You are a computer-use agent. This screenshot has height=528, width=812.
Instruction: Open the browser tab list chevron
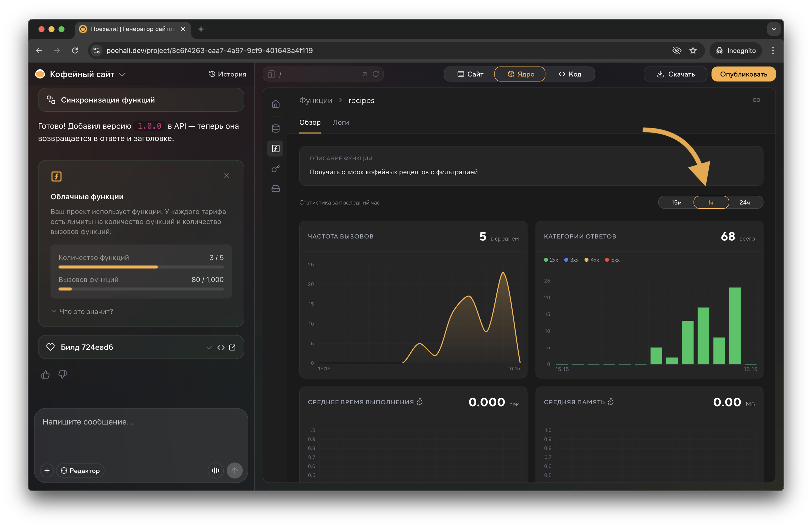click(x=774, y=29)
